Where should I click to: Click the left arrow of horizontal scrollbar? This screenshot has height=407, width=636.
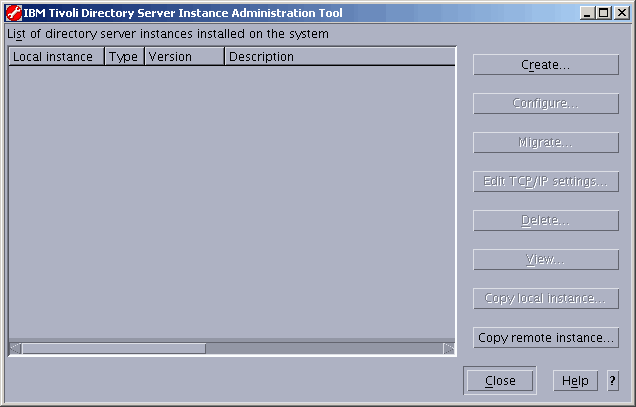click(x=15, y=349)
